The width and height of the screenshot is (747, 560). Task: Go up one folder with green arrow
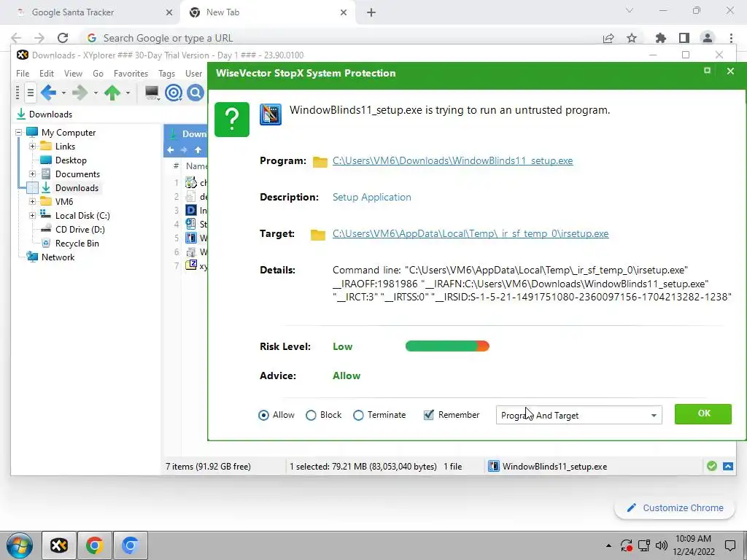pyautogui.click(x=112, y=93)
